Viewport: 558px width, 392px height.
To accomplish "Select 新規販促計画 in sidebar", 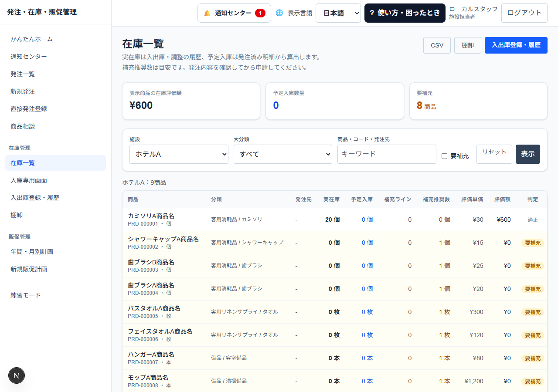I will pyautogui.click(x=55, y=269).
